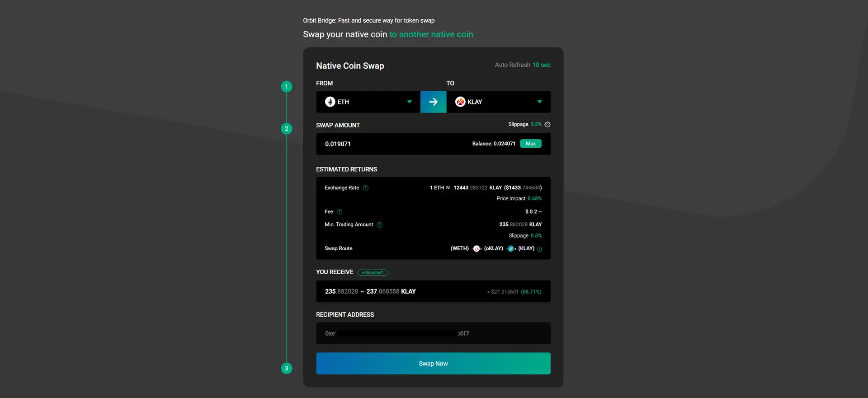Click the slippage settings gear icon
The width and height of the screenshot is (868, 398).
point(547,125)
